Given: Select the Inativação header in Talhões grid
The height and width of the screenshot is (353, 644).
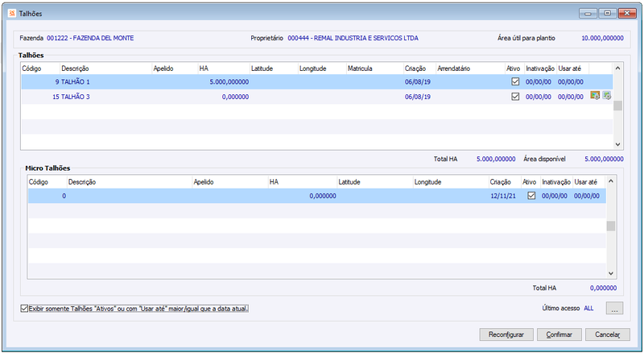Looking at the screenshot, I should tap(540, 69).
